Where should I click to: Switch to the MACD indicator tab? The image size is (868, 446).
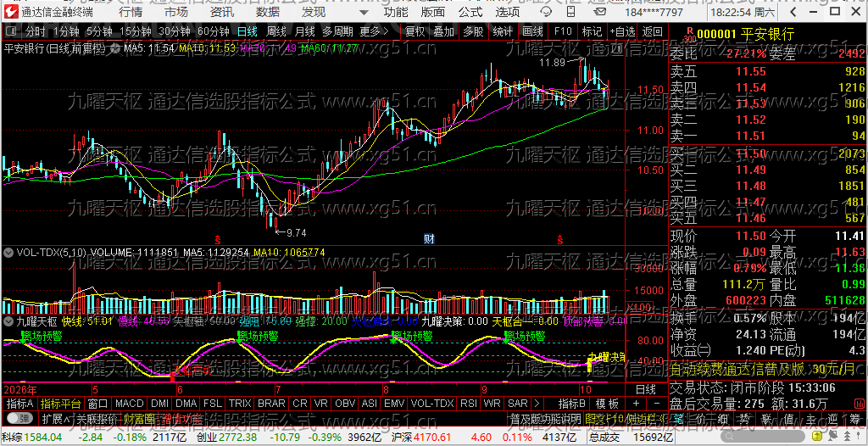coord(130,404)
